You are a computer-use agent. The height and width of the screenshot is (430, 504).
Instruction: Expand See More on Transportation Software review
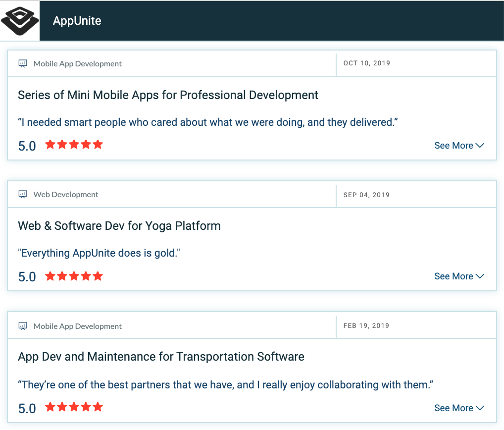(x=459, y=408)
